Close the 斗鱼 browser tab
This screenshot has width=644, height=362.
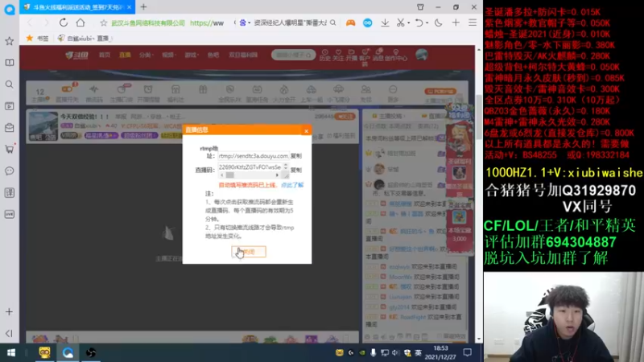pyautogui.click(x=130, y=7)
